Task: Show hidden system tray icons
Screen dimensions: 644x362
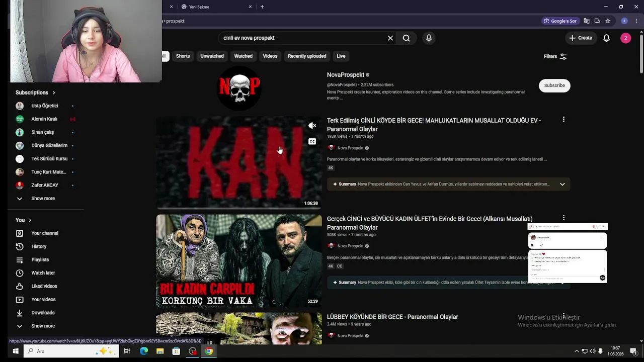Action: tap(577, 351)
